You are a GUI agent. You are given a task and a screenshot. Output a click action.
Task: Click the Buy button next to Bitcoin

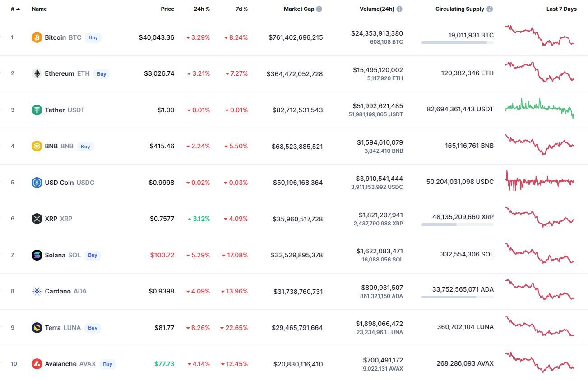point(93,37)
